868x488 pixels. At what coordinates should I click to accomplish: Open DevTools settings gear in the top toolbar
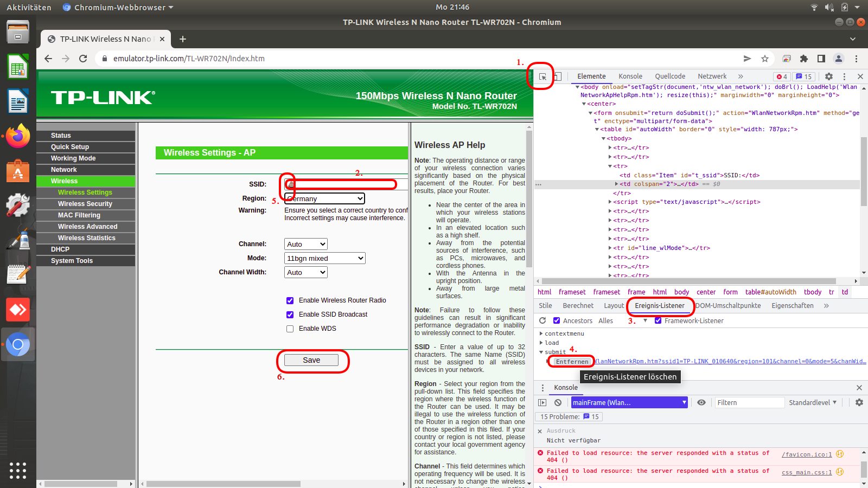[x=829, y=76]
